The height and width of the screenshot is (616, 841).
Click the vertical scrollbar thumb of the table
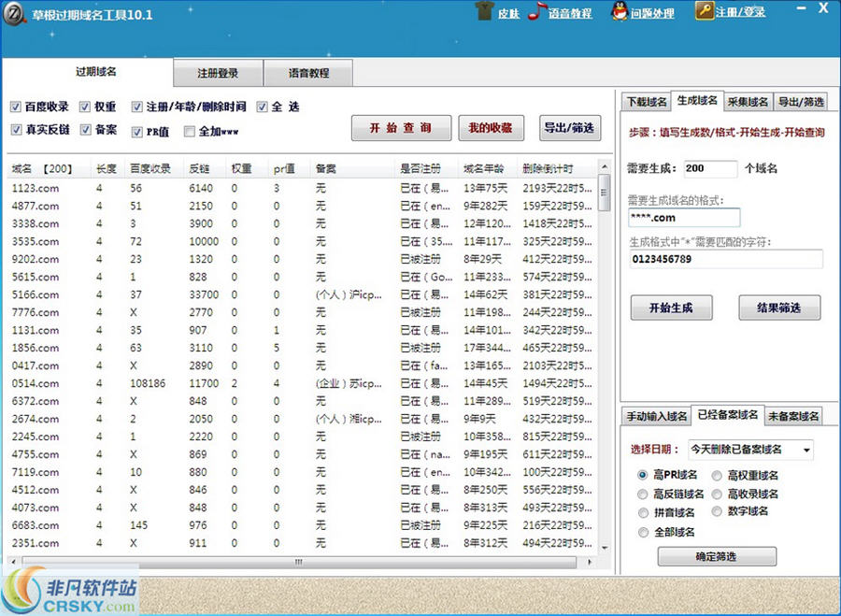tap(604, 193)
